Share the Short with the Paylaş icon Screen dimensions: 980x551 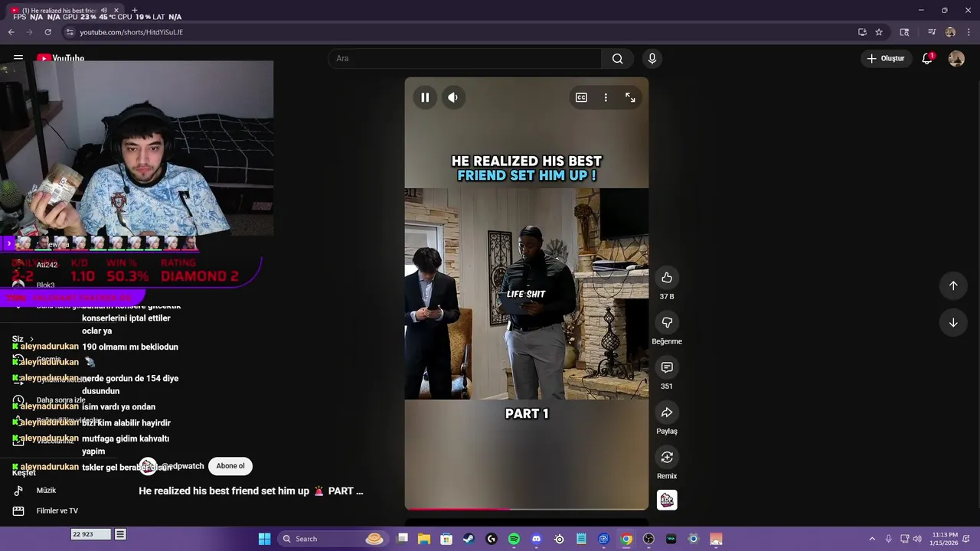(667, 412)
